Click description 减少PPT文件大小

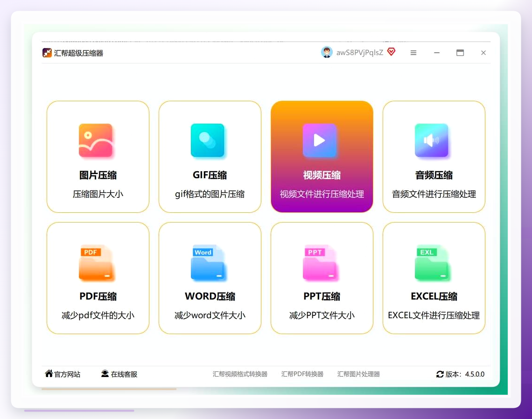[x=322, y=315]
